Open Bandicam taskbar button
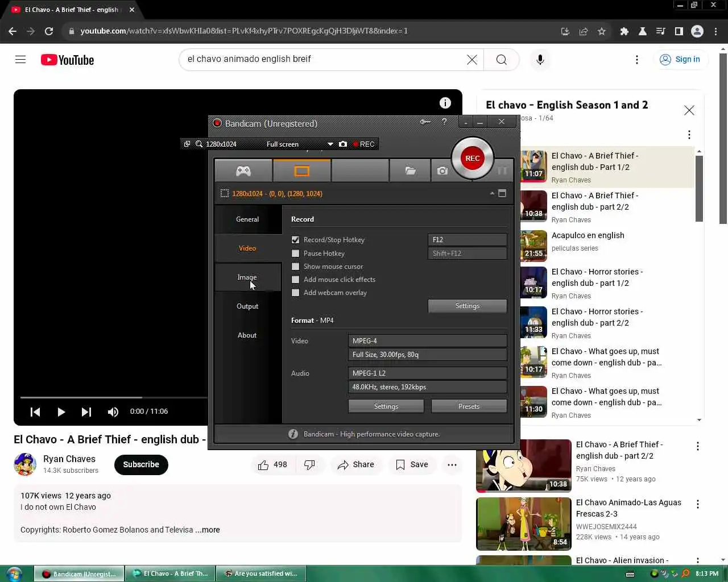This screenshot has height=582, width=728. (78, 573)
